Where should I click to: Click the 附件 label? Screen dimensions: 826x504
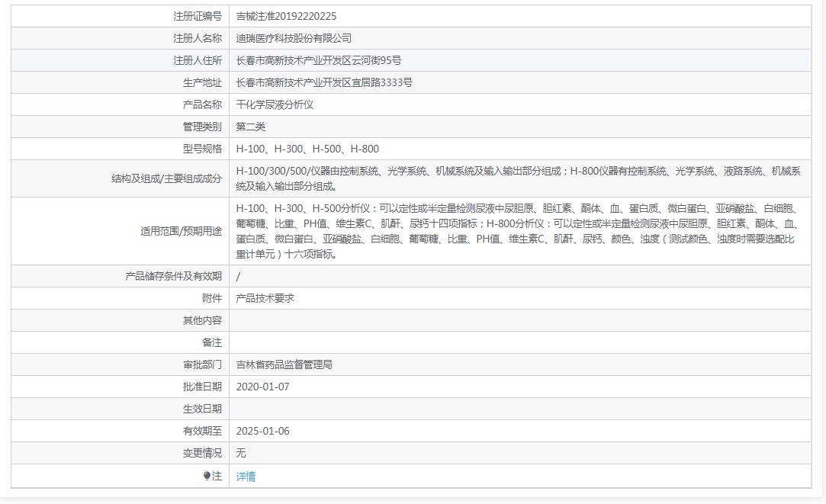[212, 299]
